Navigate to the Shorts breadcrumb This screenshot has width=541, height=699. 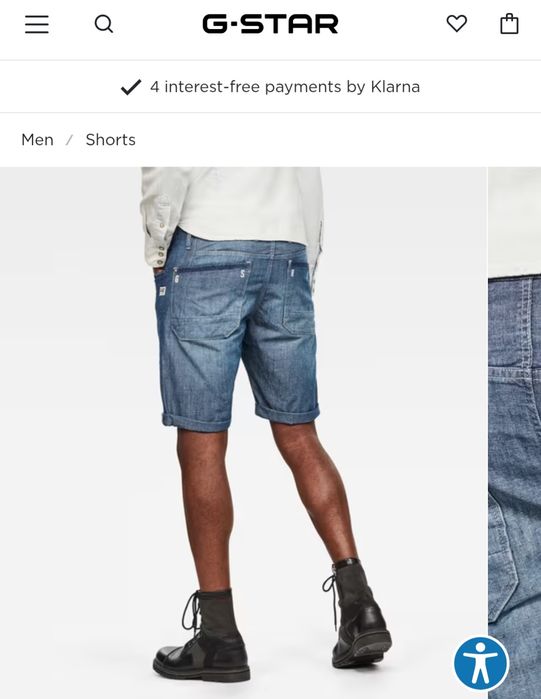[111, 140]
